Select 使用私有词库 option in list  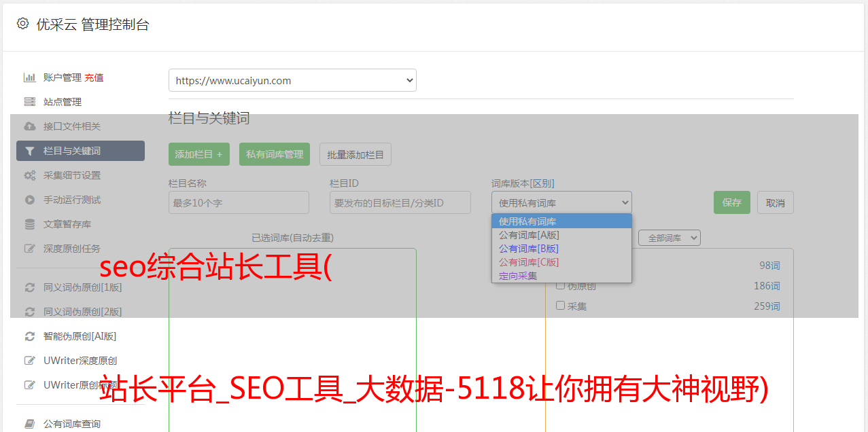[561, 221]
